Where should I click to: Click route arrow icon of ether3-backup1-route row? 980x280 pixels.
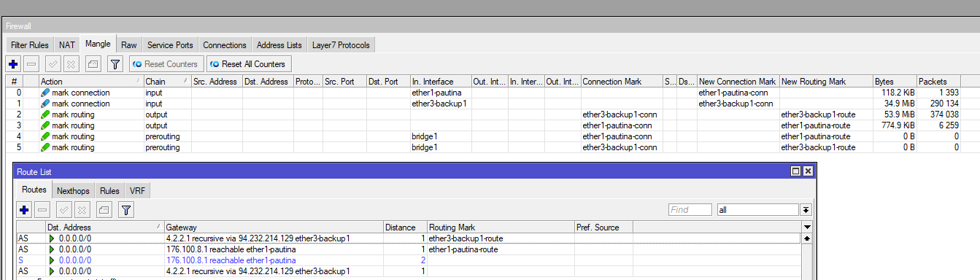tap(52, 238)
